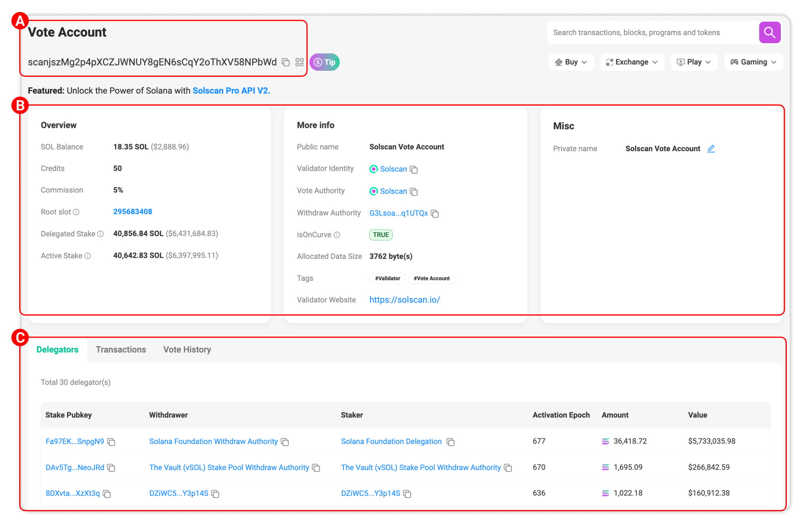Viewport: 812px width, 528px height.
Task: Open stake pubkey 8DXvta...XzXt3q
Action: click(73, 493)
